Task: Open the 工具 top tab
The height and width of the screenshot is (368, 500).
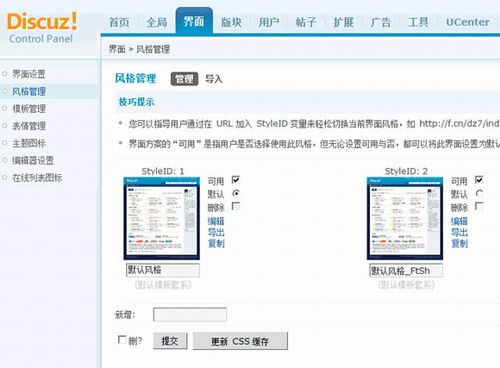Action: point(418,22)
